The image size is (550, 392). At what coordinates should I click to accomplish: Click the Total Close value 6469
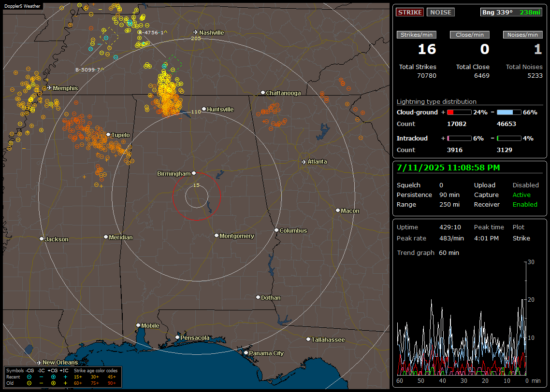point(481,76)
